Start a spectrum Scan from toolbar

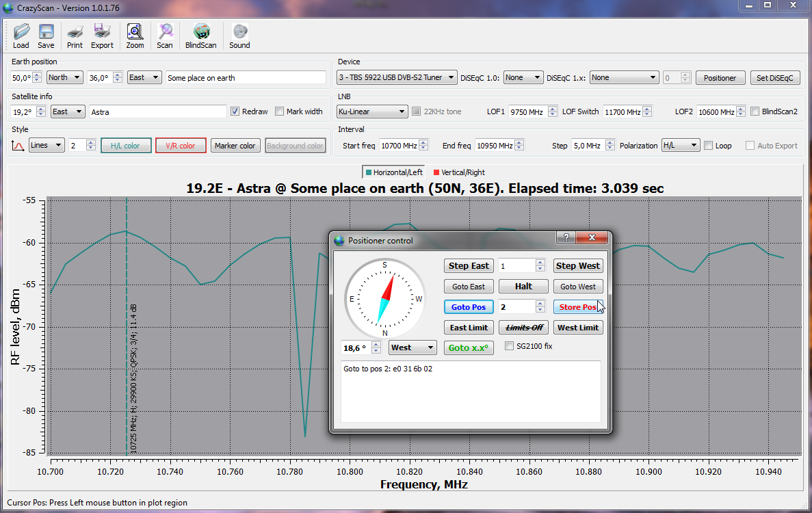tap(165, 36)
